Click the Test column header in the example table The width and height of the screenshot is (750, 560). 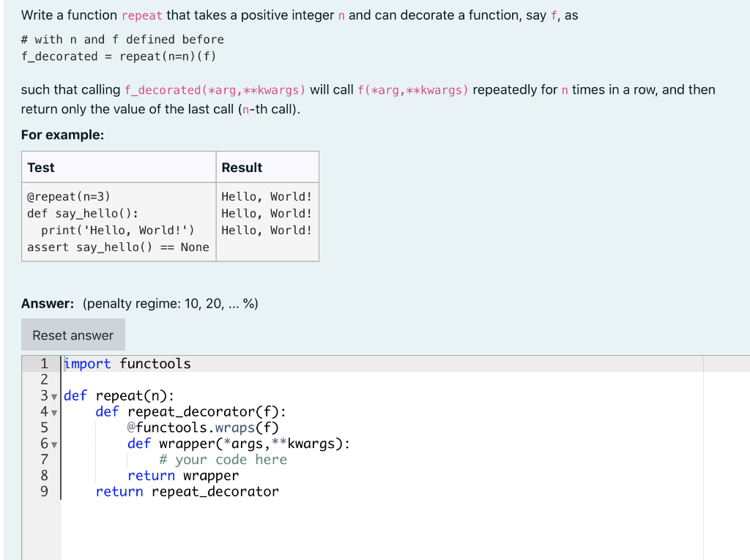coord(40,168)
